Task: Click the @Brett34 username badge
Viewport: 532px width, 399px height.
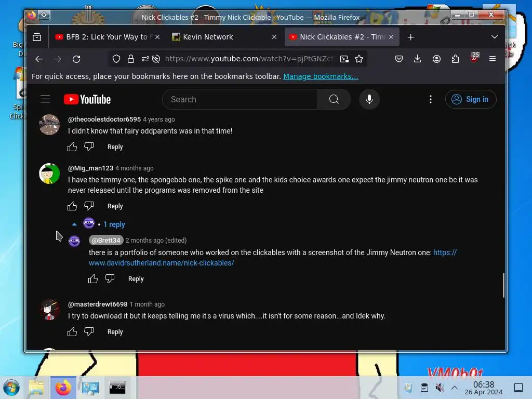Action: pos(106,240)
